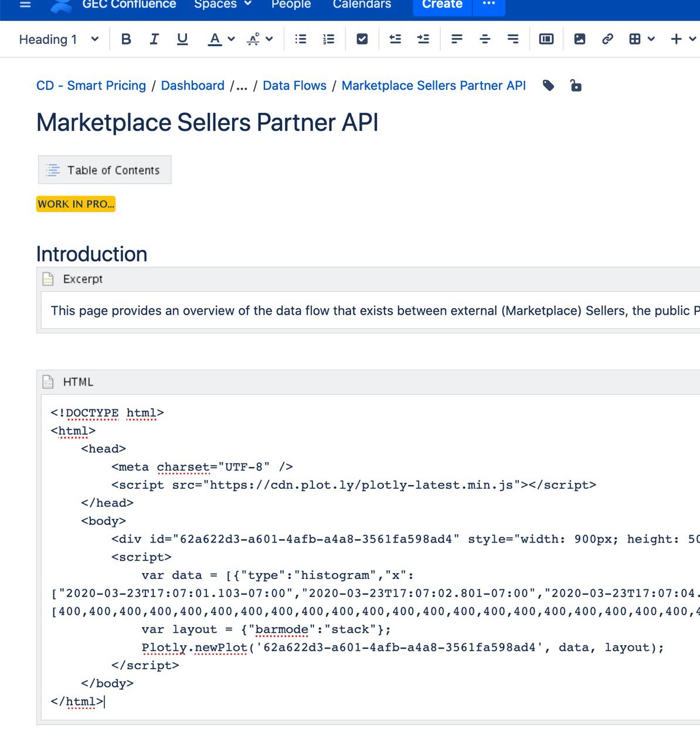Click the <!DOCTYPE html> code line
Image resolution: width=700 pixels, height=750 pixels.
point(107,413)
